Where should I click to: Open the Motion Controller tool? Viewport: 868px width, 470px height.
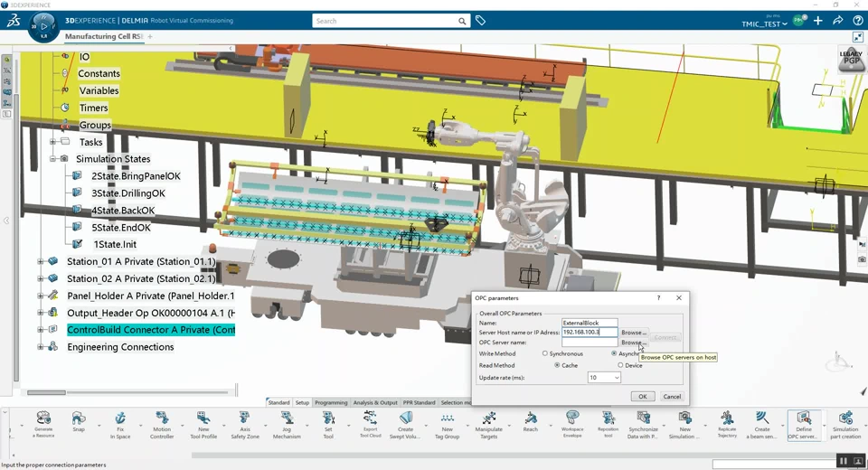pos(162,424)
